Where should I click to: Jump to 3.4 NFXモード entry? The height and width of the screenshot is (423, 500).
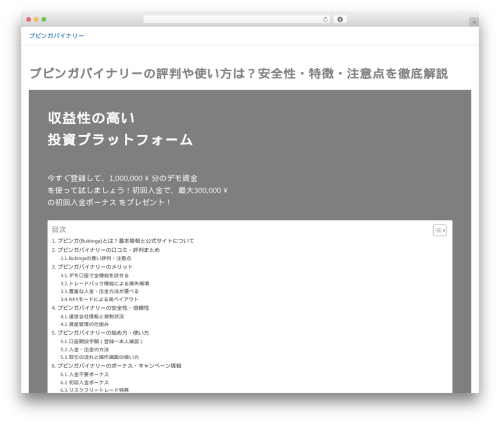(x=99, y=299)
